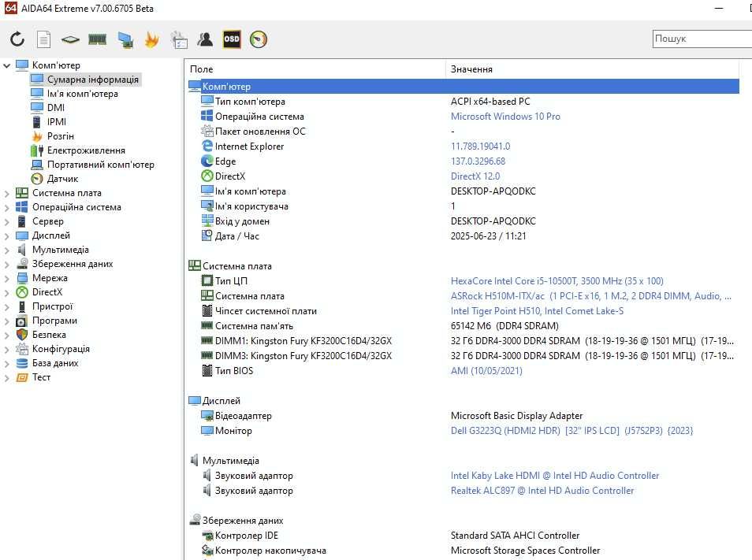Click the network computers toolbar icon
The image size is (752, 560).
tap(125, 39)
